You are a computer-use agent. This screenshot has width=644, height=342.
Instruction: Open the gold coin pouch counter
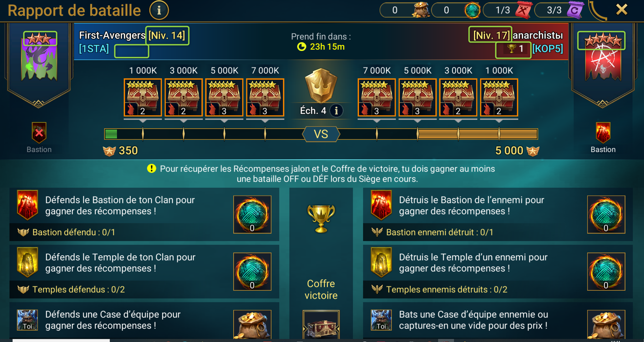pos(405,10)
